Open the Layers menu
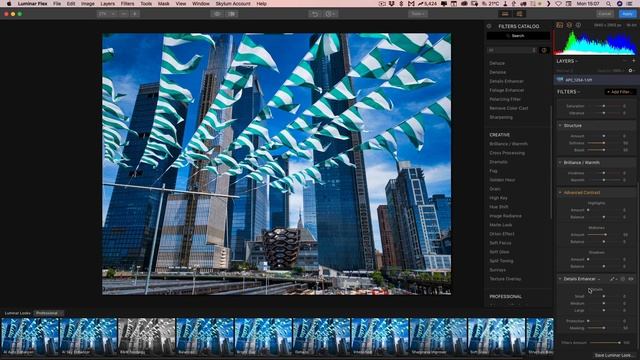Screen dimensions: 640x360 [107, 4]
